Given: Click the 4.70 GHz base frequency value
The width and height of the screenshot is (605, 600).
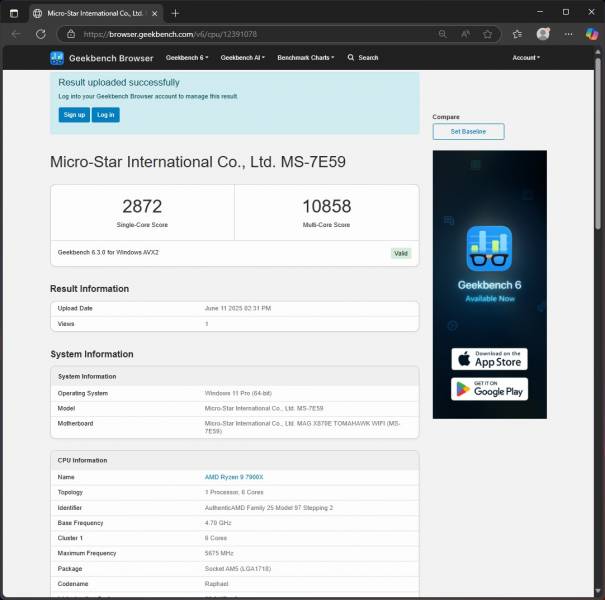Looking at the screenshot, I should [x=218, y=523].
